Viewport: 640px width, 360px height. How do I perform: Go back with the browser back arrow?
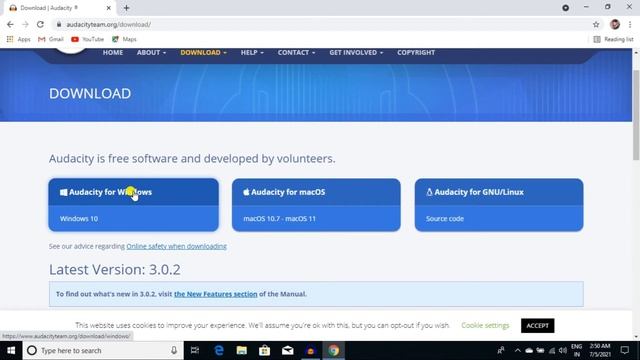pyautogui.click(x=10, y=24)
